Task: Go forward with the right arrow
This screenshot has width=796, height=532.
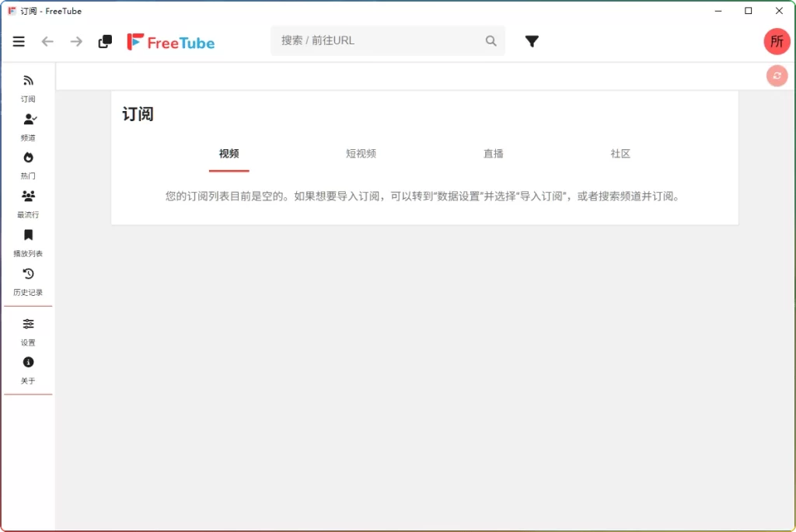Action: tap(76, 42)
